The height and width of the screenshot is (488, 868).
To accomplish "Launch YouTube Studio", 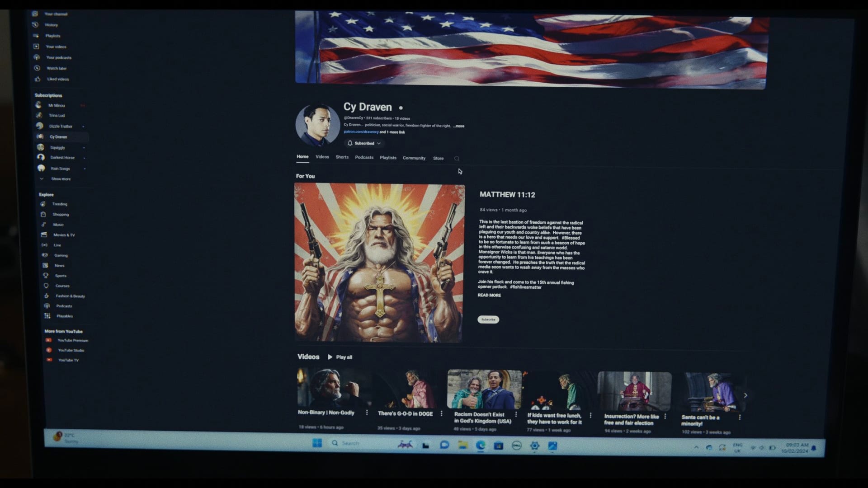I will [x=71, y=350].
